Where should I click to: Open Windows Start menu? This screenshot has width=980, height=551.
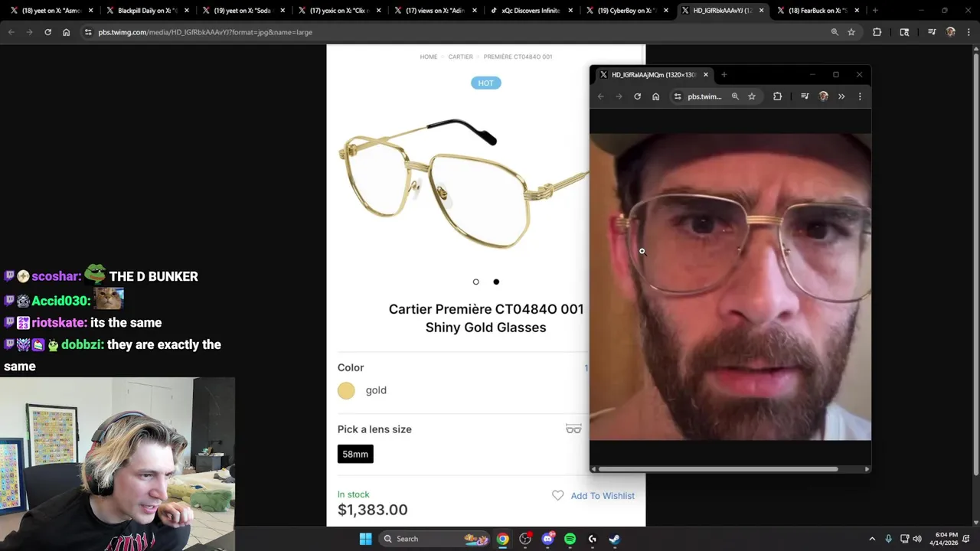coord(365,539)
